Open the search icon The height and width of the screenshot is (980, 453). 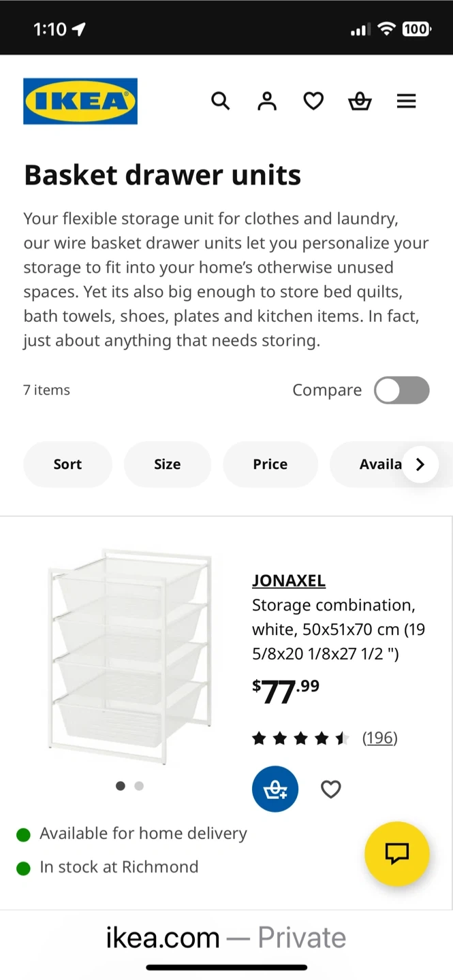[x=220, y=101]
